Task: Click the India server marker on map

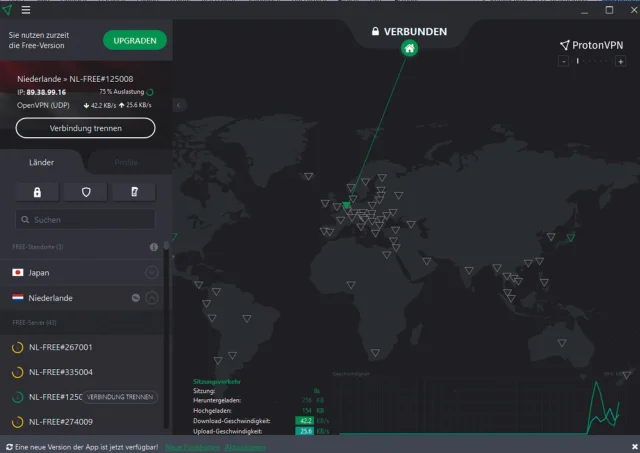Action: [469, 270]
